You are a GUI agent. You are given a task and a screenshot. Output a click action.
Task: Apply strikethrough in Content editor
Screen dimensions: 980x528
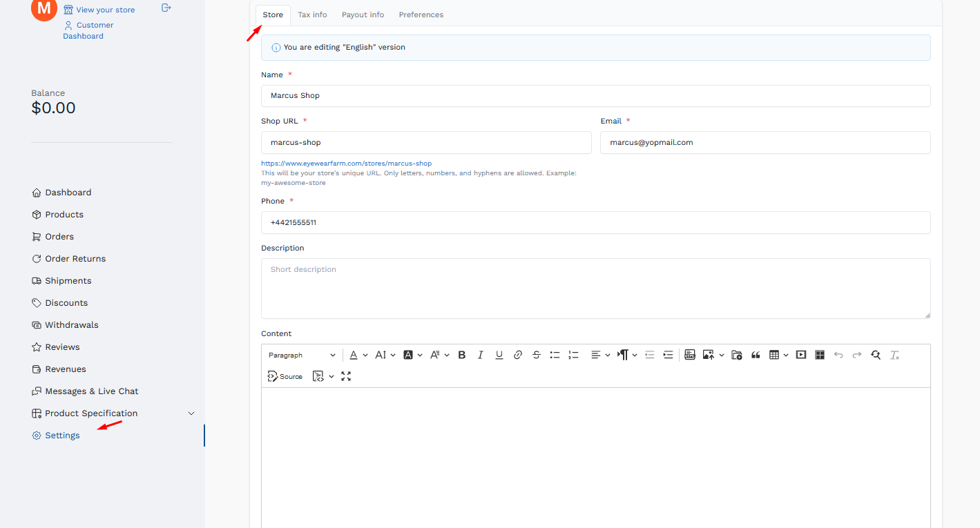(537, 355)
